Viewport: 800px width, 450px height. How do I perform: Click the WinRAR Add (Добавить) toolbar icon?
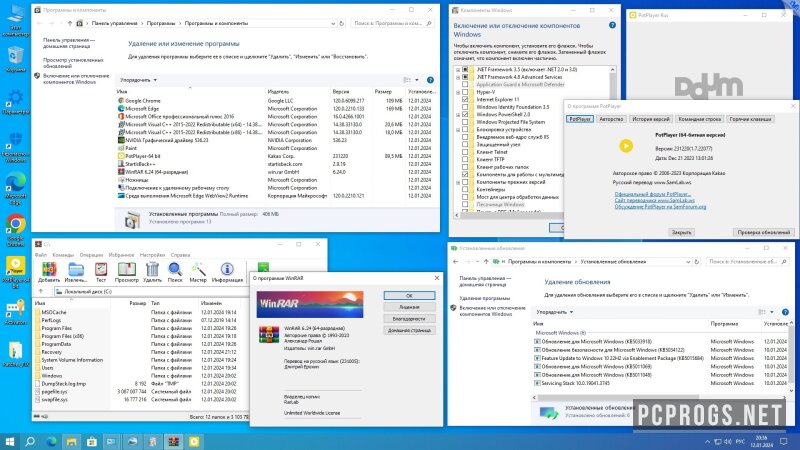49,272
